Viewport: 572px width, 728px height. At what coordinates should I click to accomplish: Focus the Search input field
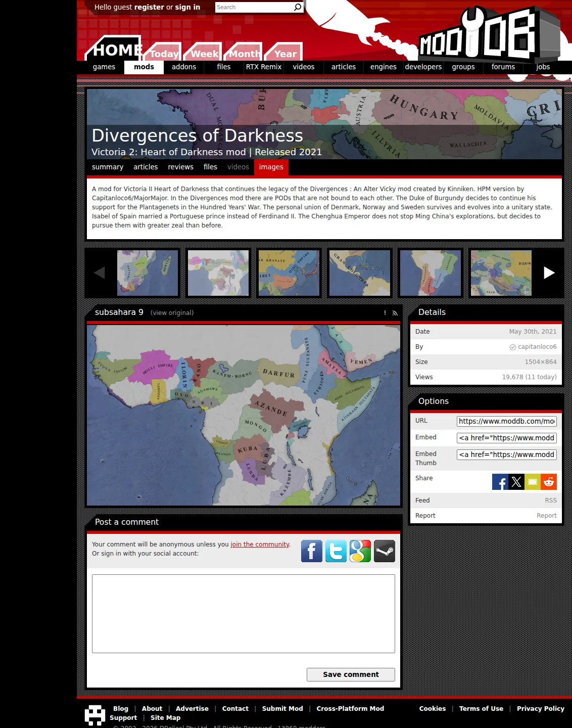tap(254, 7)
